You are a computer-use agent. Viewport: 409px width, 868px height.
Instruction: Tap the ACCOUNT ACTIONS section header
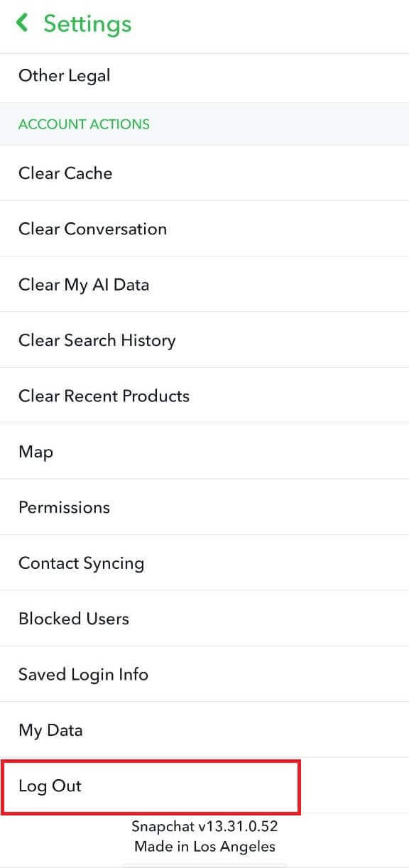click(x=83, y=124)
